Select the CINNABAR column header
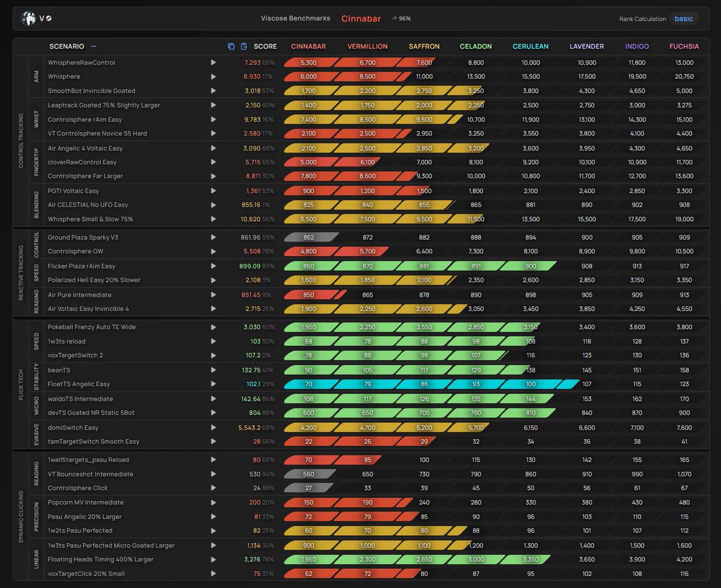Image resolution: width=721 pixels, height=588 pixels. [x=308, y=46]
